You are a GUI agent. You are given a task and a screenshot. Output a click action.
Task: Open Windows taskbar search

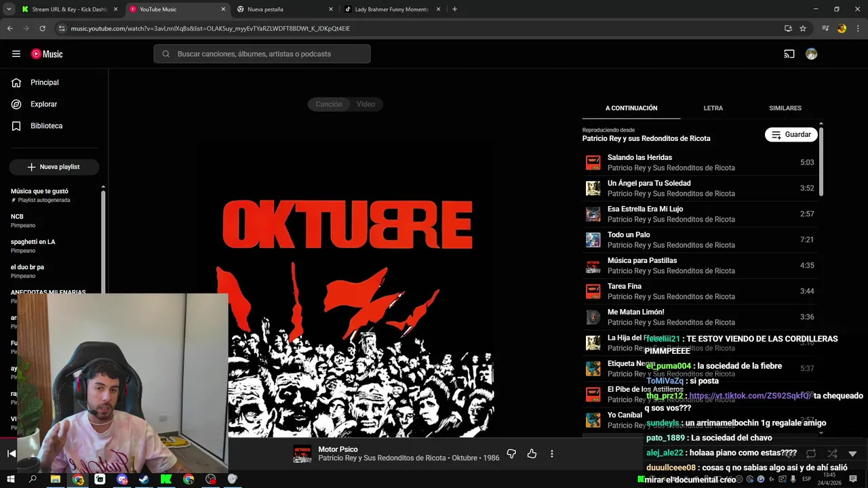pyautogui.click(x=33, y=479)
